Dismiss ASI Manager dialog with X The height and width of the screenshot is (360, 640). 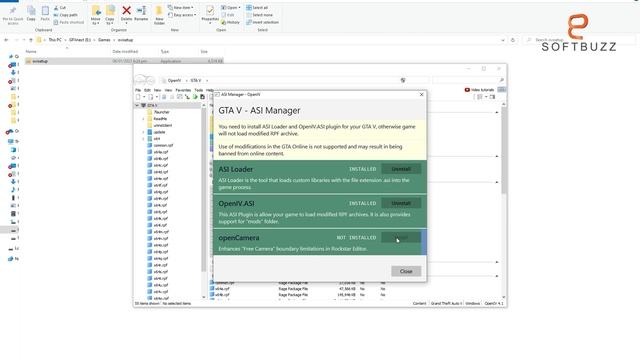[421, 94]
